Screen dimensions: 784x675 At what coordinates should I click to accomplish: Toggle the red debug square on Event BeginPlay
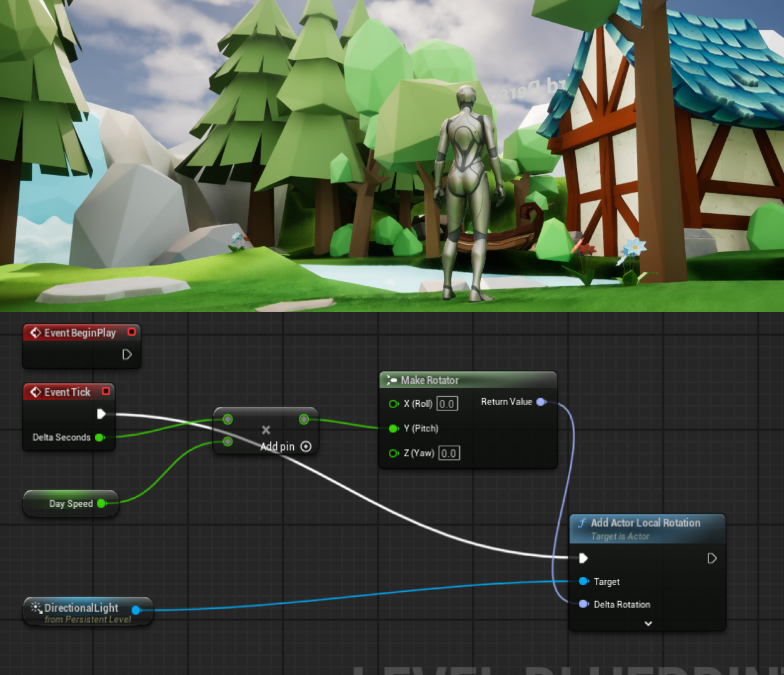coord(131,332)
